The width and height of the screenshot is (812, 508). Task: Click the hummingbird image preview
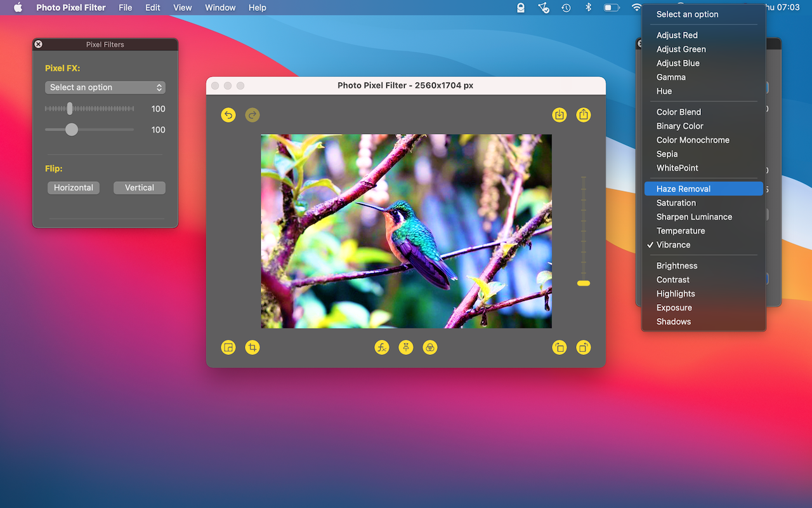pos(406,231)
